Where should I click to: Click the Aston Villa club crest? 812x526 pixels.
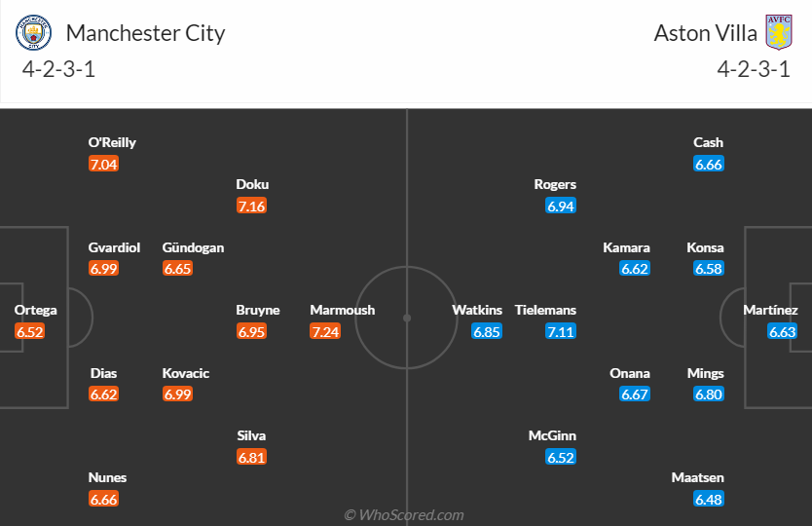(x=778, y=33)
